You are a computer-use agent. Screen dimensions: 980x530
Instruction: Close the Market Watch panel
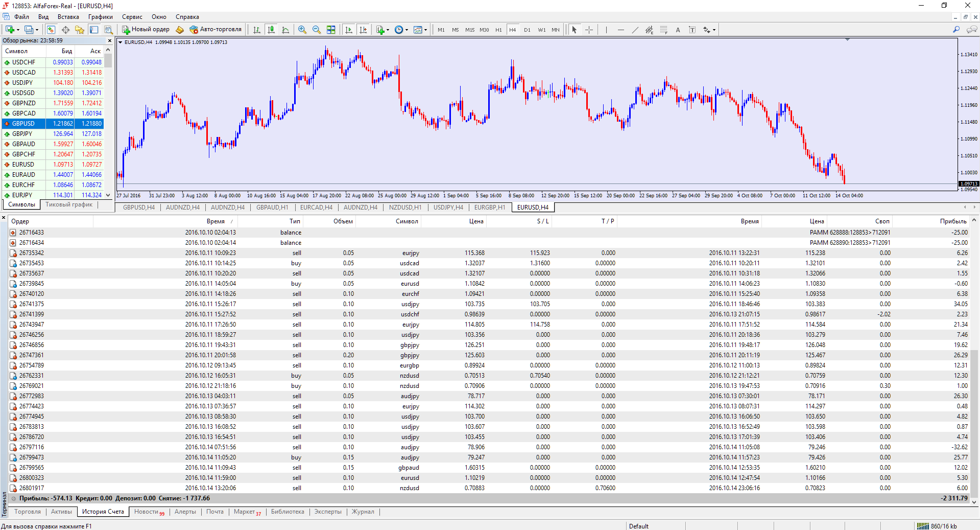pyautogui.click(x=109, y=40)
